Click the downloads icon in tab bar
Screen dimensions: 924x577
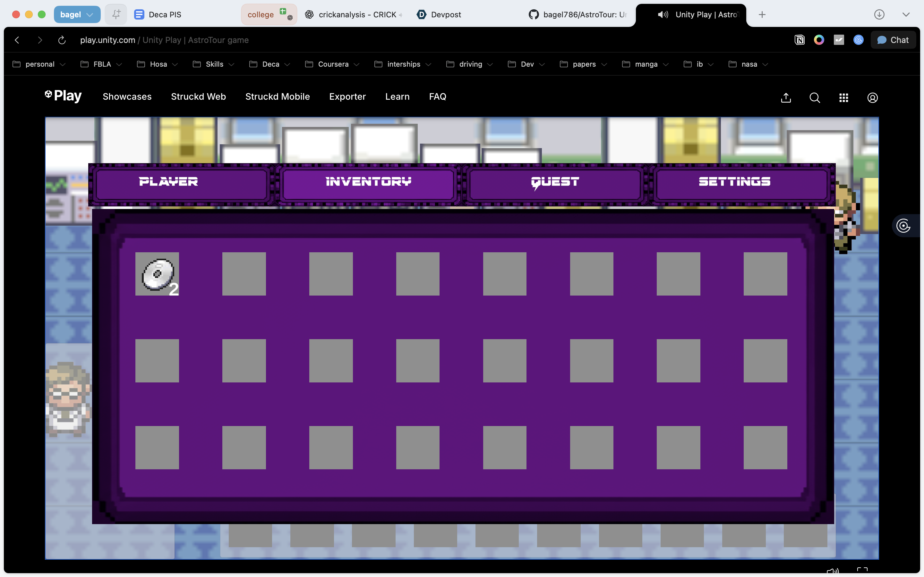tap(879, 14)
